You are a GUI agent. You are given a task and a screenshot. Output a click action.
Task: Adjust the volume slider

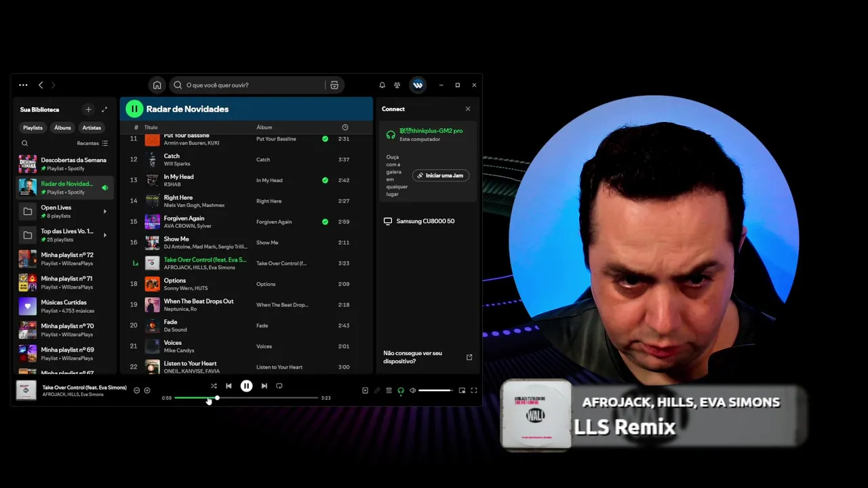tap(435, 390)
